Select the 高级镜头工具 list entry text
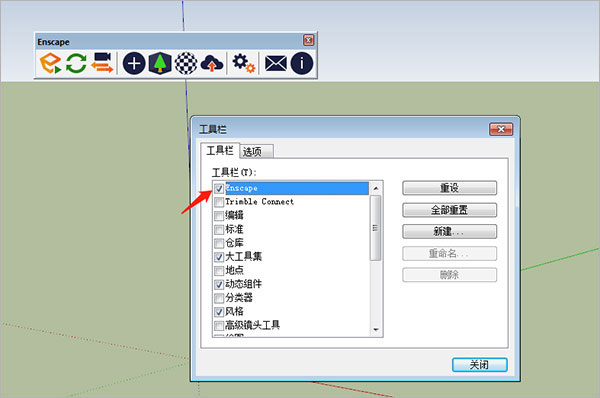The height and width of the screenshot is (398, 600). click(253, 325)
